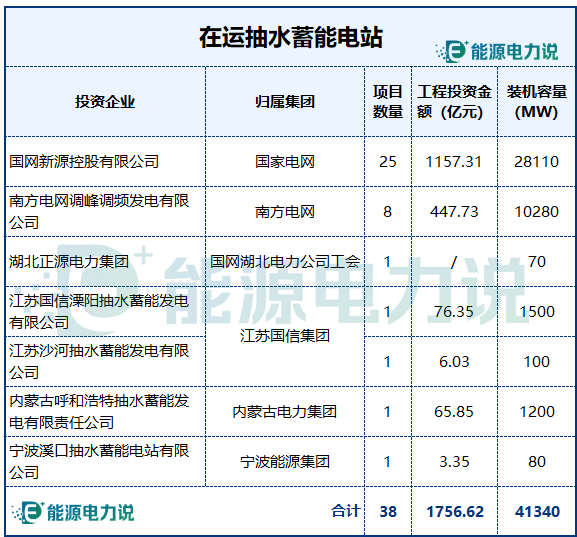Click the table title 在运抽水蓄能电站

pos(291,38)
